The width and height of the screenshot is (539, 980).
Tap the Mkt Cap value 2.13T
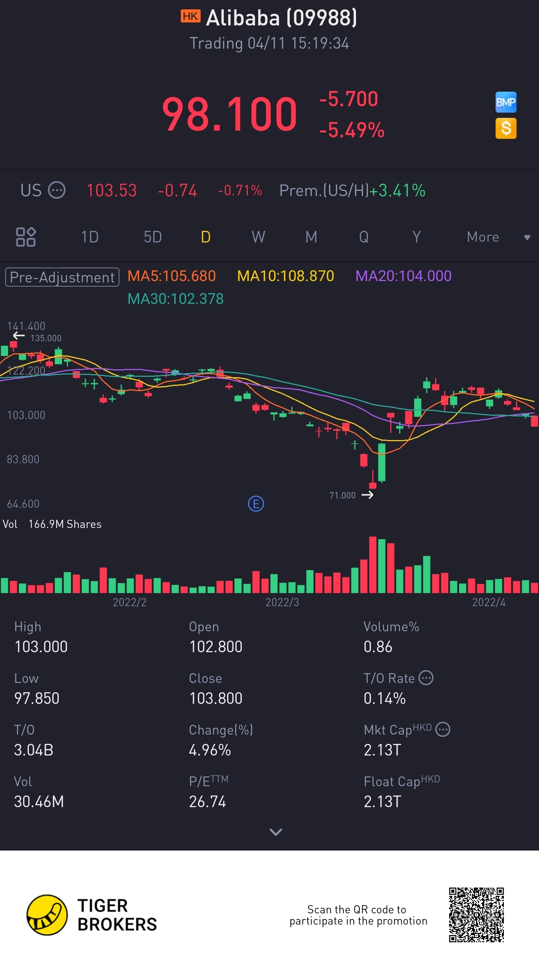point(382,750)
